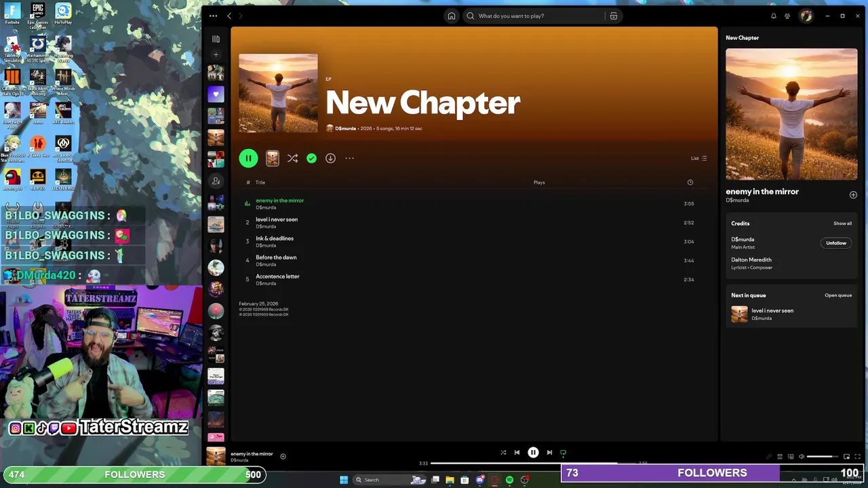Open artist D$murda link under EP title

(345, 128)
